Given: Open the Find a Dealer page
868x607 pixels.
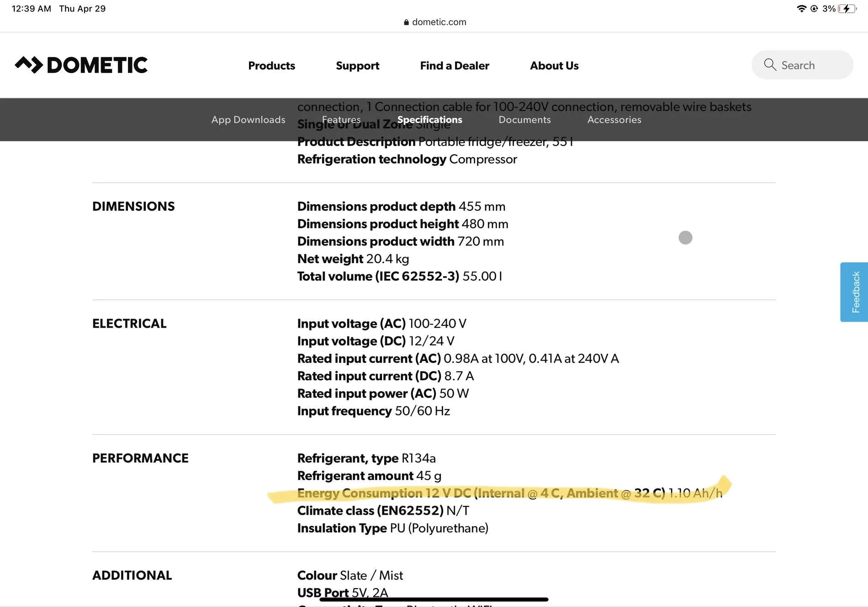Looking at the screenshot, I should coord(455,65).
